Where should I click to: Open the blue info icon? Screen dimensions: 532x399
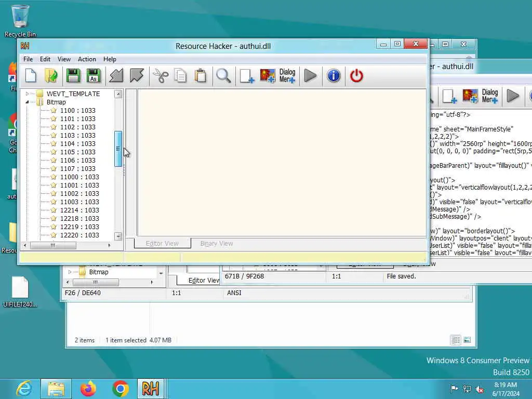click(x=334, y=76)
